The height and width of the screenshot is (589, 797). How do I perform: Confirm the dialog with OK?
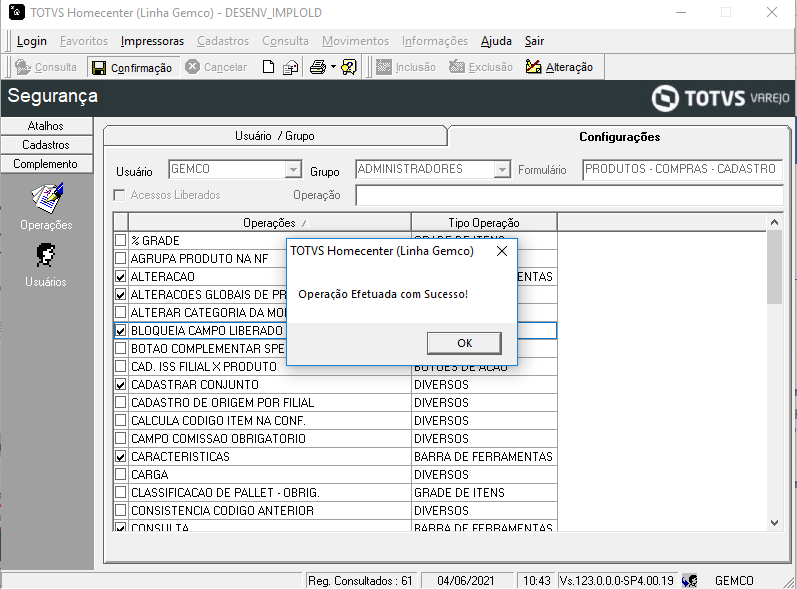(464, 344)
